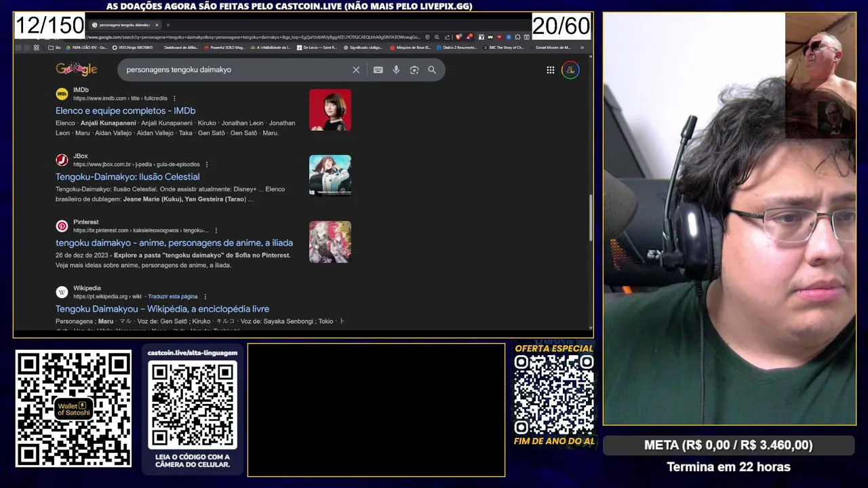The image size is (868, 488).
Task: Open 'Tengoku Daimakyou – Wikipédia' result
Action: 162,309
